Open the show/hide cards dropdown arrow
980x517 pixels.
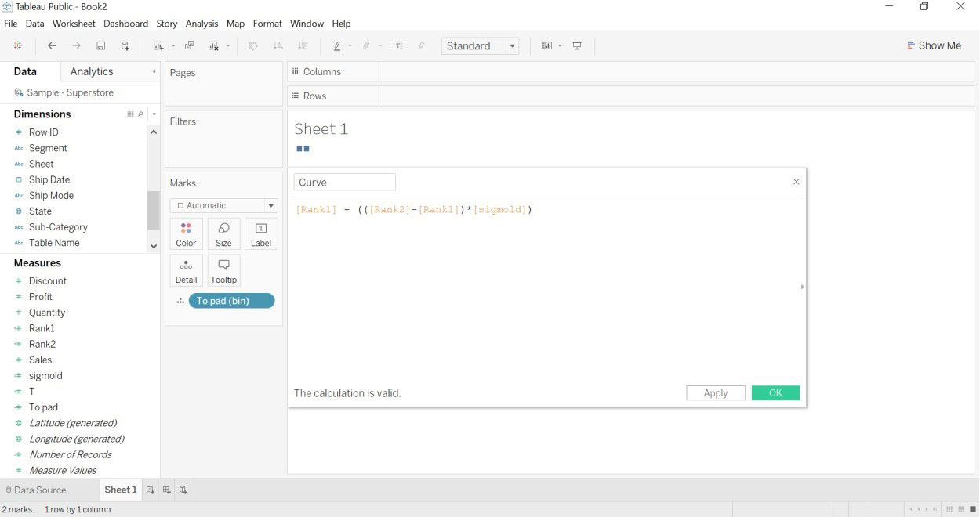tap(560, 46)
